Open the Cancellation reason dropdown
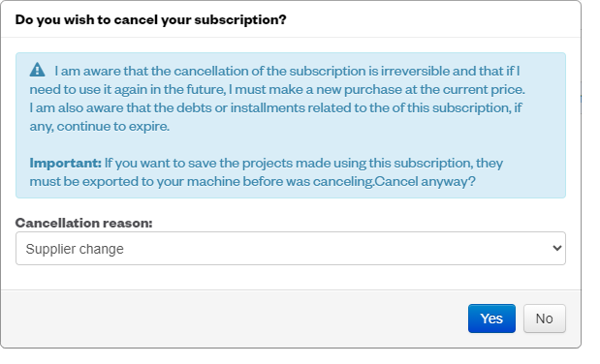Image resolution: width=600 pixels, height=364 pixels. (291, 248)
